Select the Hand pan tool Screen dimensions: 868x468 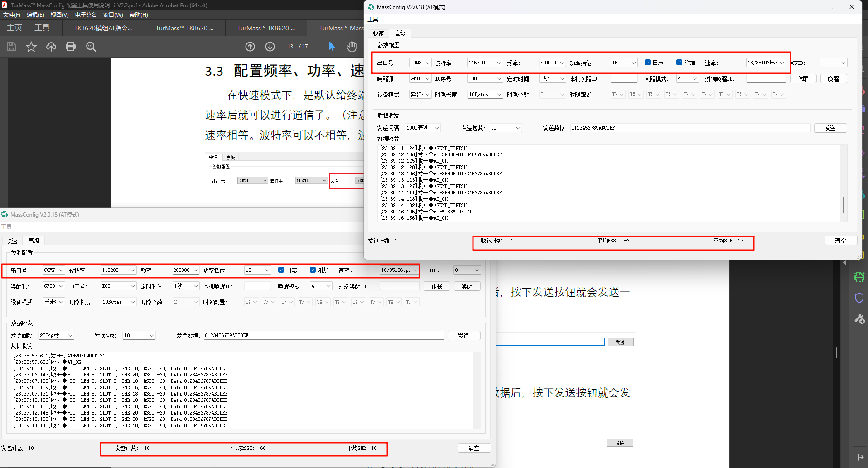pyautogui.click(x=352, y=47)
